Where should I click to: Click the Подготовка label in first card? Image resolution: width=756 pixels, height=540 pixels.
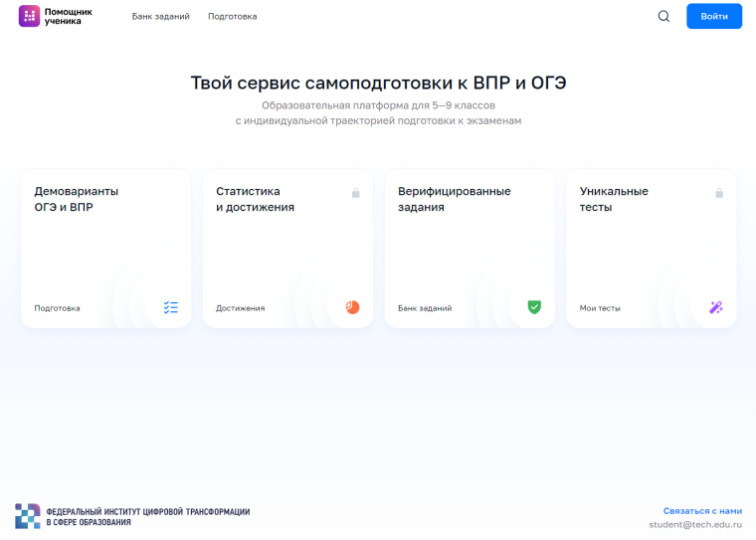(57, 308)
